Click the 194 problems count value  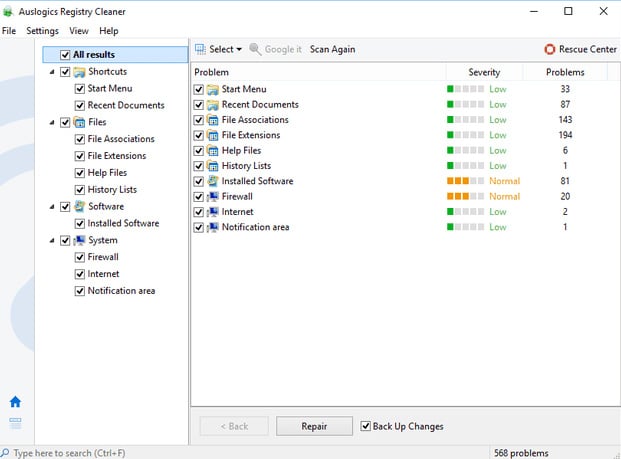(565, 135)
